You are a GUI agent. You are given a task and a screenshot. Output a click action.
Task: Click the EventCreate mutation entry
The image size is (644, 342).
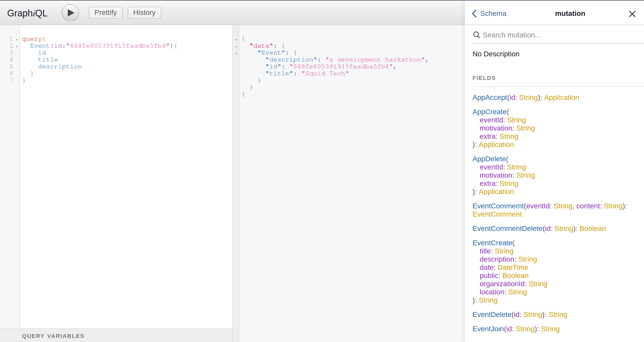coord(491,242)
